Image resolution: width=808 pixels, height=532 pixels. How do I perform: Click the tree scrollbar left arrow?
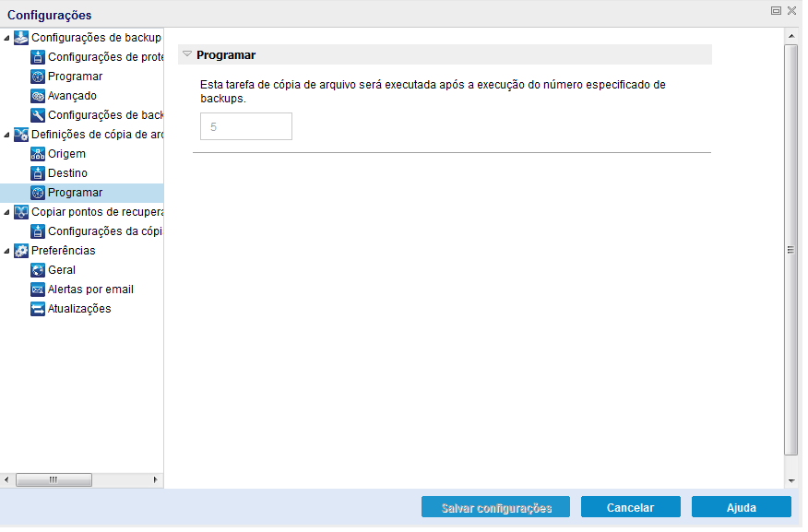(x=6, y=480)
